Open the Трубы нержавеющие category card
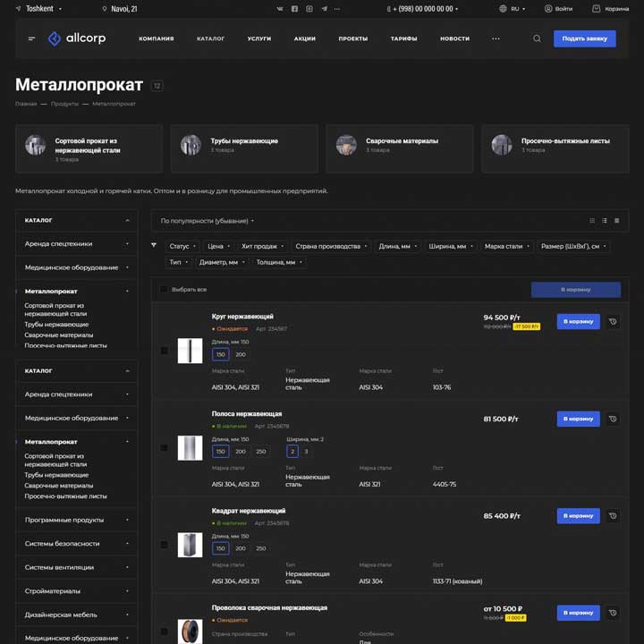Viewport: 644px width, 644px height. pos(243,145)
